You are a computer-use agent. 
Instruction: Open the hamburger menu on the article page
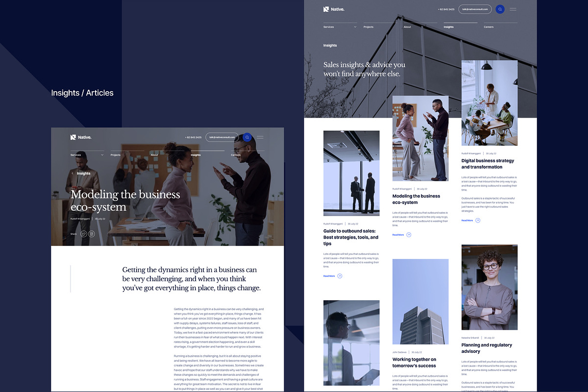pyautogui.click(x=260, y=137)
